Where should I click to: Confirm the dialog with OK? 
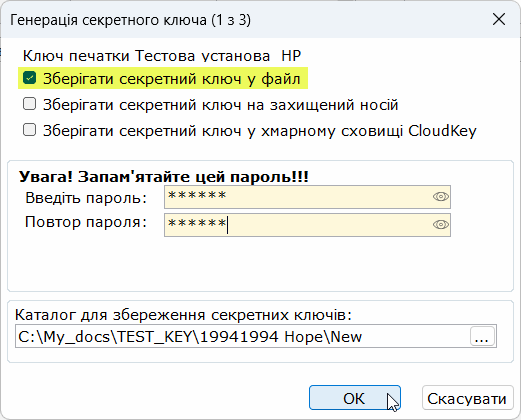[x=355, y=398]
